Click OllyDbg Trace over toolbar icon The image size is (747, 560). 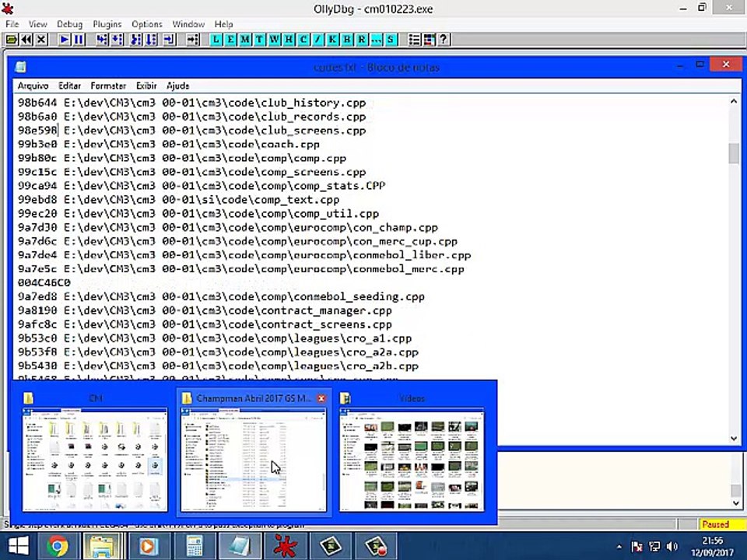point(152,40)
